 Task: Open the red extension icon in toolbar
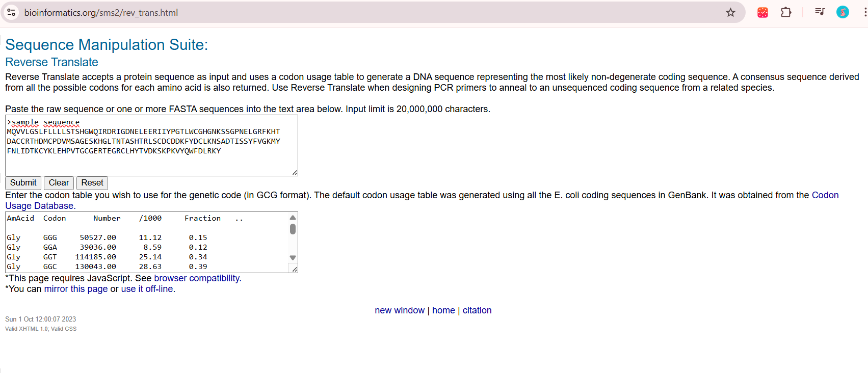coord(762,12)
